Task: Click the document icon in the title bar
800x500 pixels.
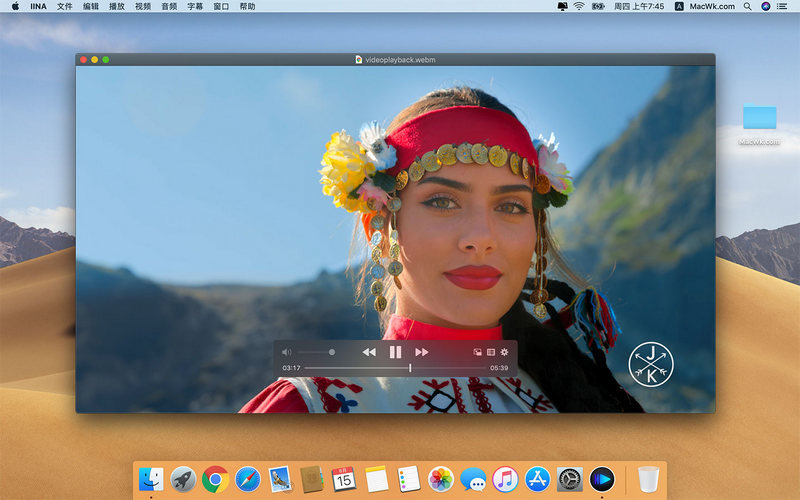Action: coord(359,60)
